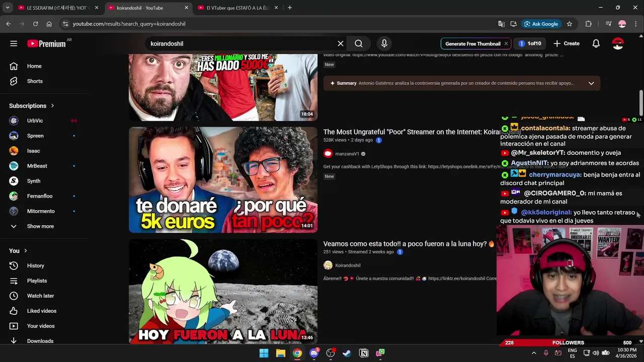The width and height of the screenshot is (644, 362).
Task: Open the browser extensions puzzle icon
Action: tap(588, 24)
